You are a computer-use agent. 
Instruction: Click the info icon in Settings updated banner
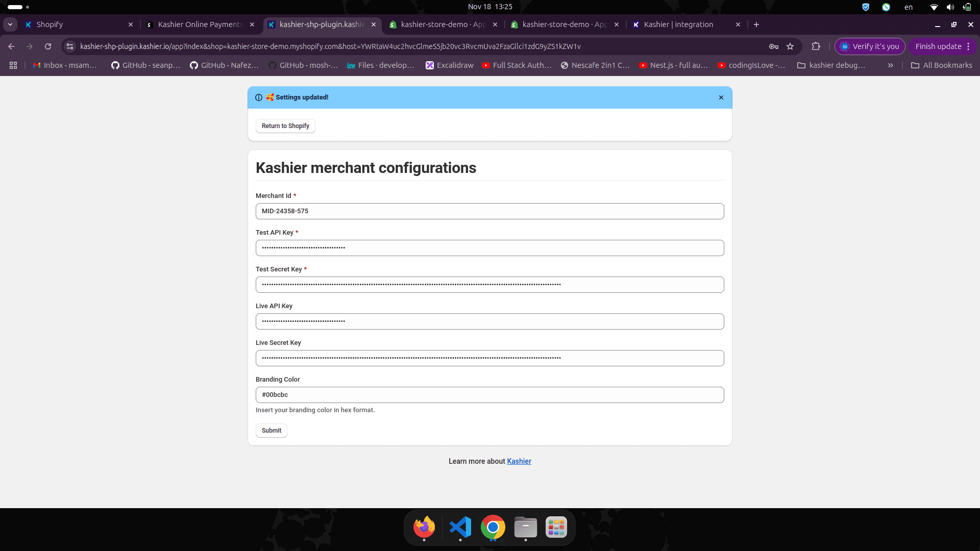click(x=259, y=97)
